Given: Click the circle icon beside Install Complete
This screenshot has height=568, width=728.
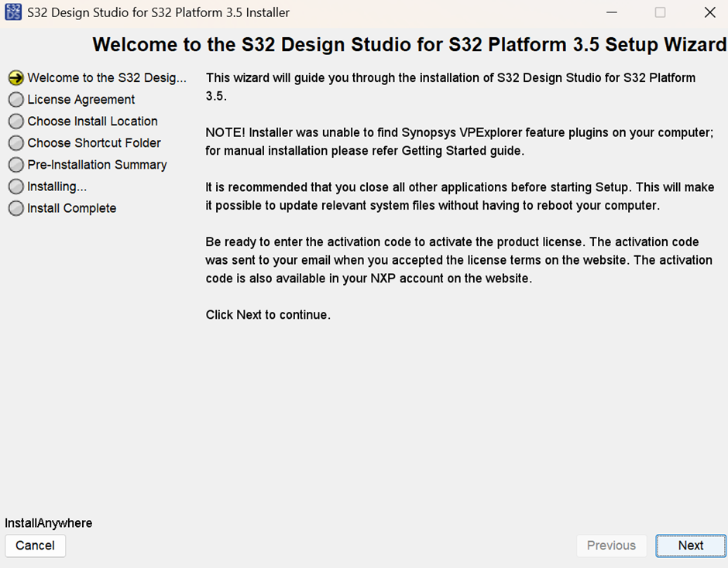Looking at the screenshot, I should point(15,208).
